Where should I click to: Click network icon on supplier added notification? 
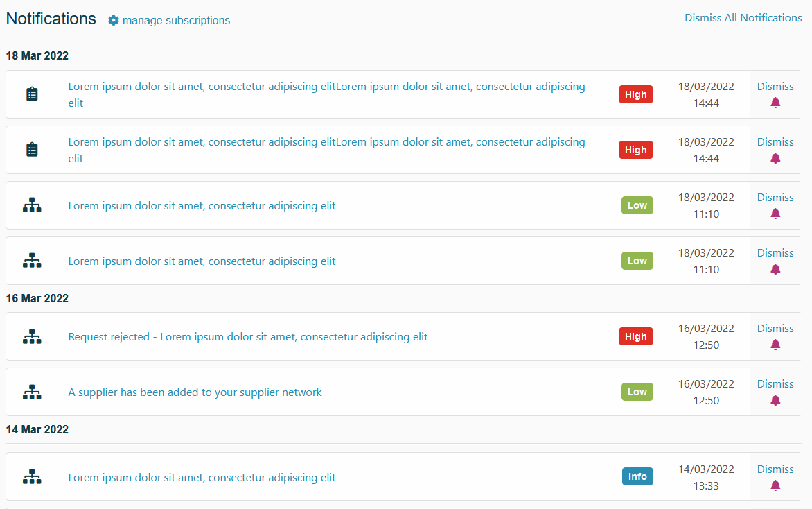coord(32,392)
